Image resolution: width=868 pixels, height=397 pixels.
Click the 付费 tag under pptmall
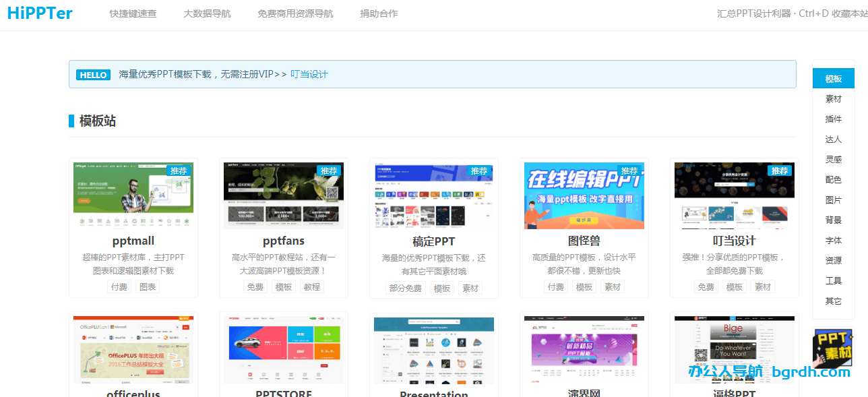coord(119,286)
